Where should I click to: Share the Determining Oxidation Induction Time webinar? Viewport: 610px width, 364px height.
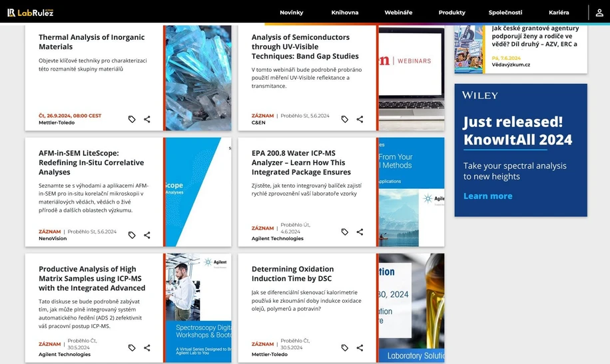360,347
